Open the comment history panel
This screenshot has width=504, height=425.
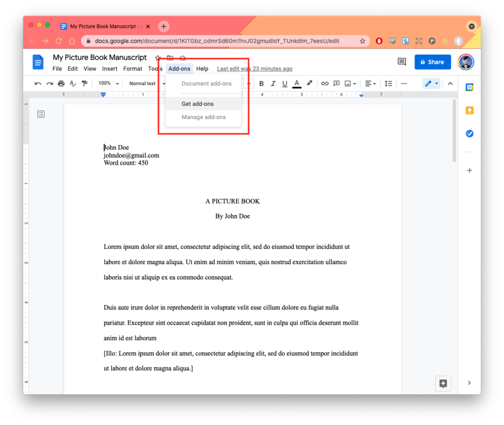click(401, 61)
